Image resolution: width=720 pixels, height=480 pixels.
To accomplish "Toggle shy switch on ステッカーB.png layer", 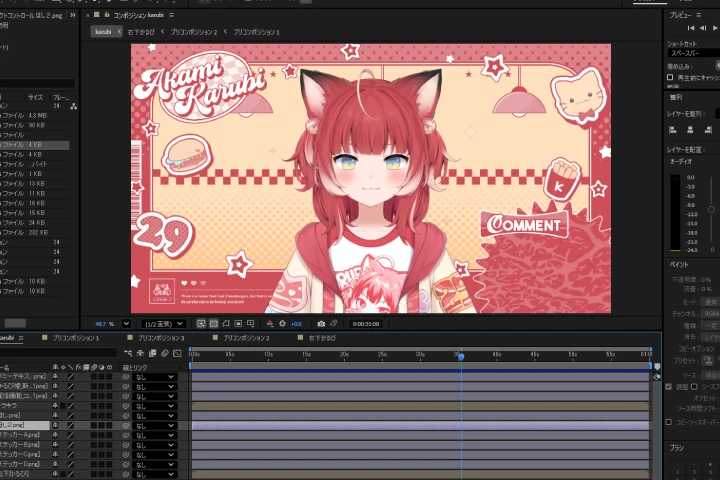I will click(56, 445).
